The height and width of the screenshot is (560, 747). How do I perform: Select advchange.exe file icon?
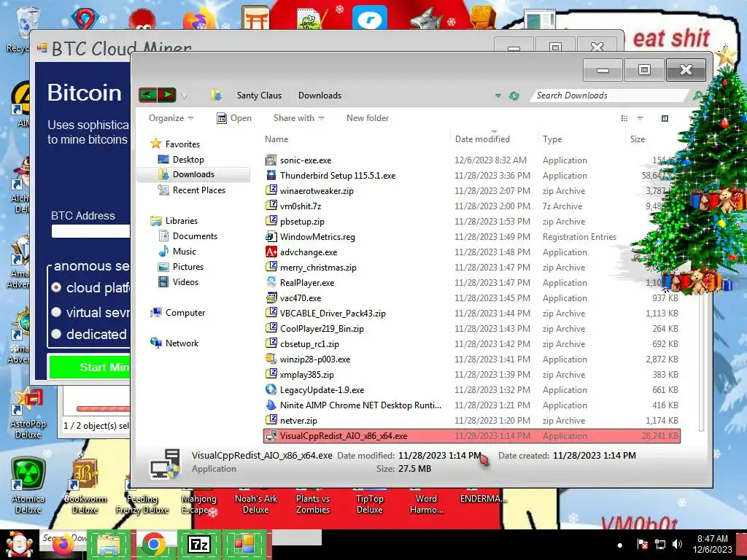(271, 252)
